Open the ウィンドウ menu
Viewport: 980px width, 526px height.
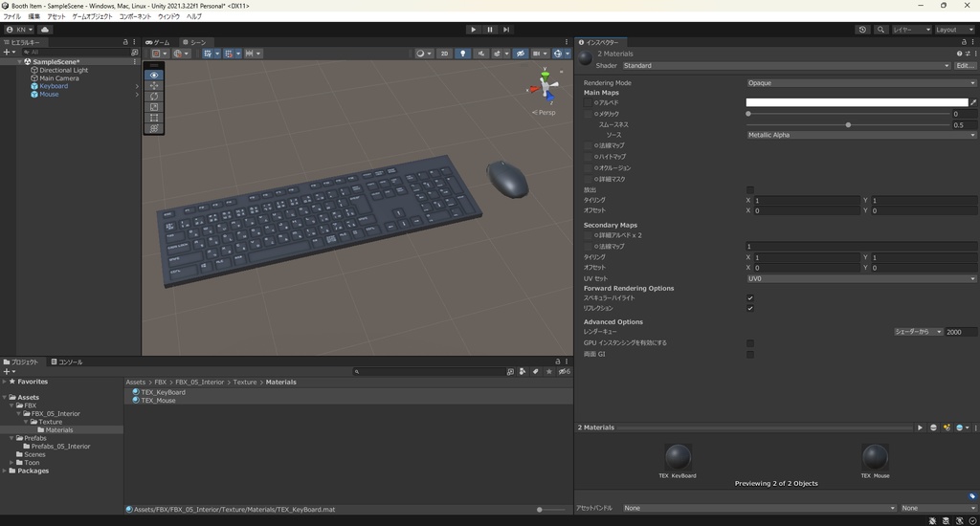click(168, 16)
